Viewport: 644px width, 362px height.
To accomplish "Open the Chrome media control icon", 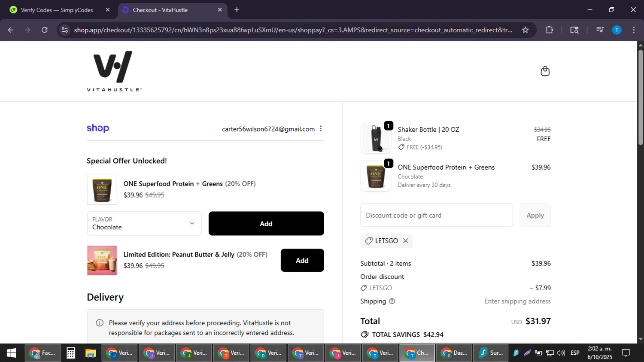I will tap(600, 30).
